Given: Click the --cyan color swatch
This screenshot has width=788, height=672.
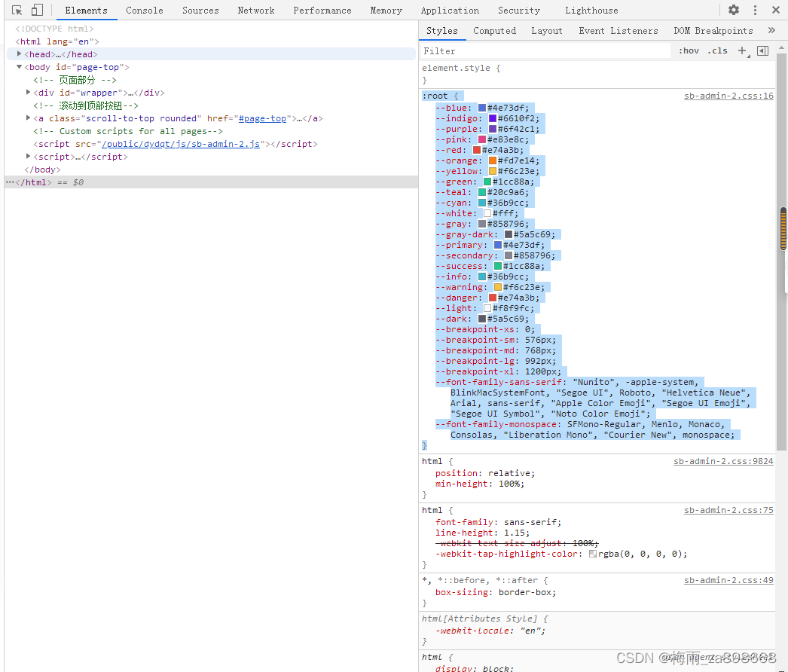Looking at the screenshot, I should 482,203.
